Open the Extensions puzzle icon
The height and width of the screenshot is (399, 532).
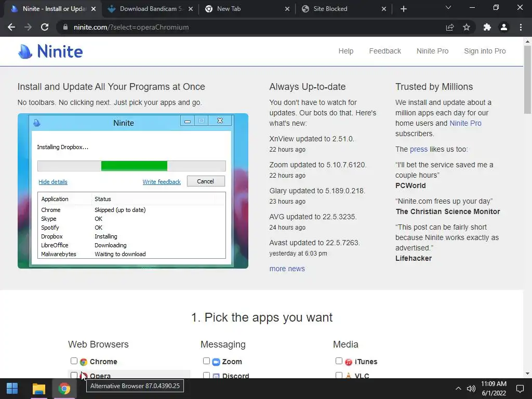487,27
